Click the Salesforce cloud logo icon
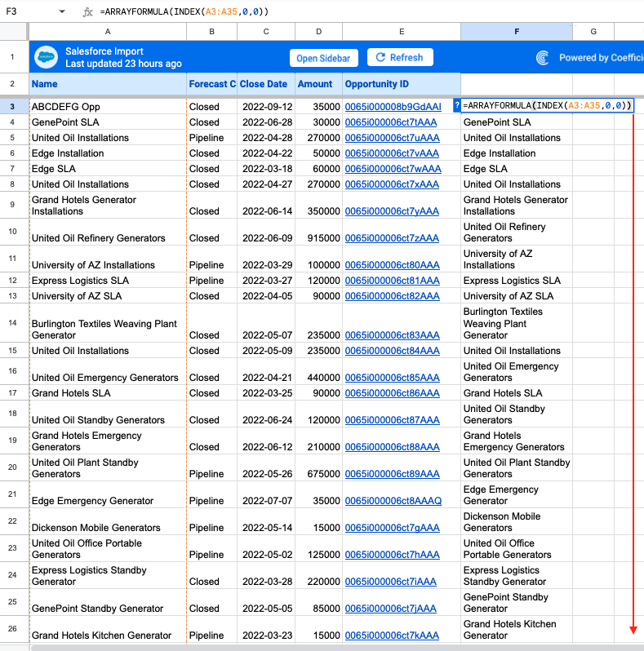 click(47, 57)
